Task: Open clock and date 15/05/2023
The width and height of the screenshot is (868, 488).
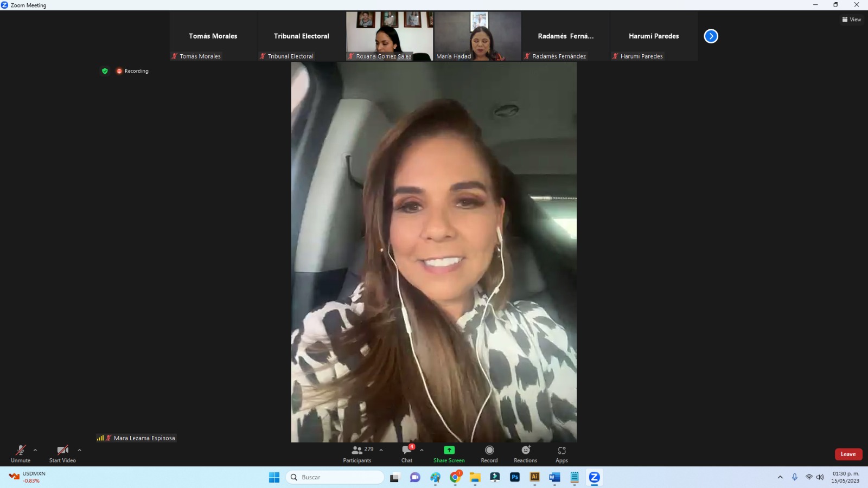Action: (845, 477)
